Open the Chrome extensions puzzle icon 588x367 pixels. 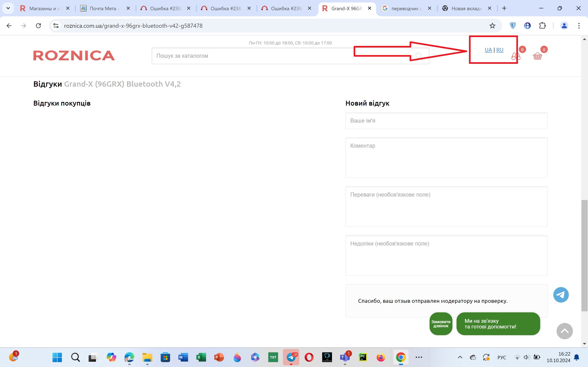[x=542, y=26]
